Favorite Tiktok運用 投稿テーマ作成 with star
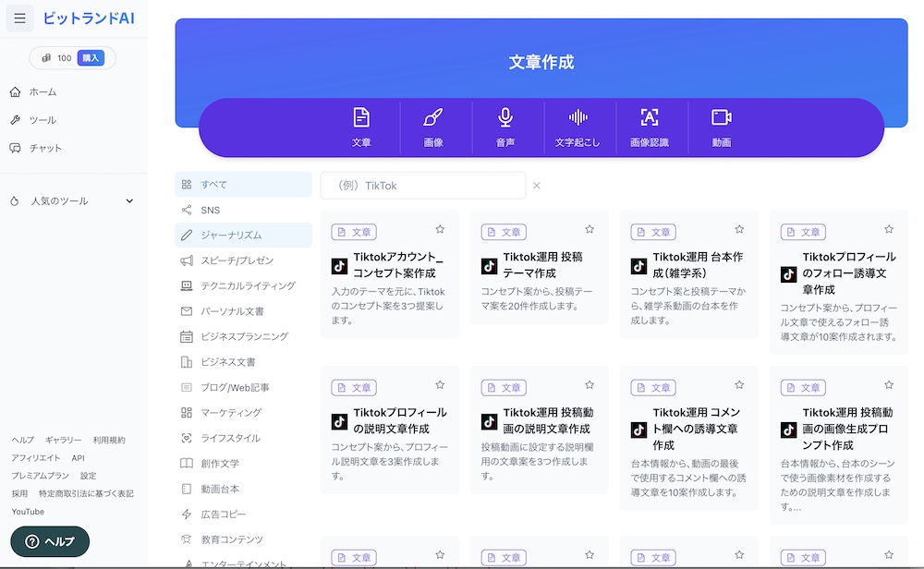The image size is (924, 569). coord(590,229)
